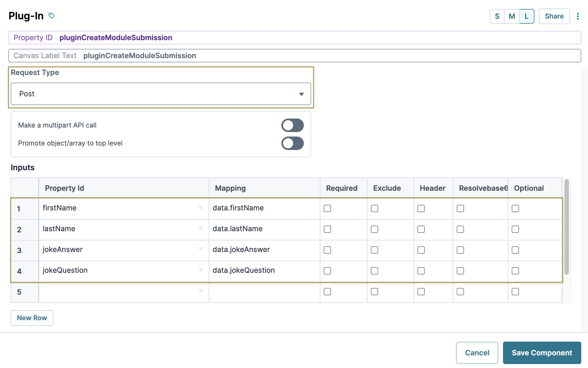588x368 pixels.
Task: Edit the Property ID field
Action: coord(295,38)
